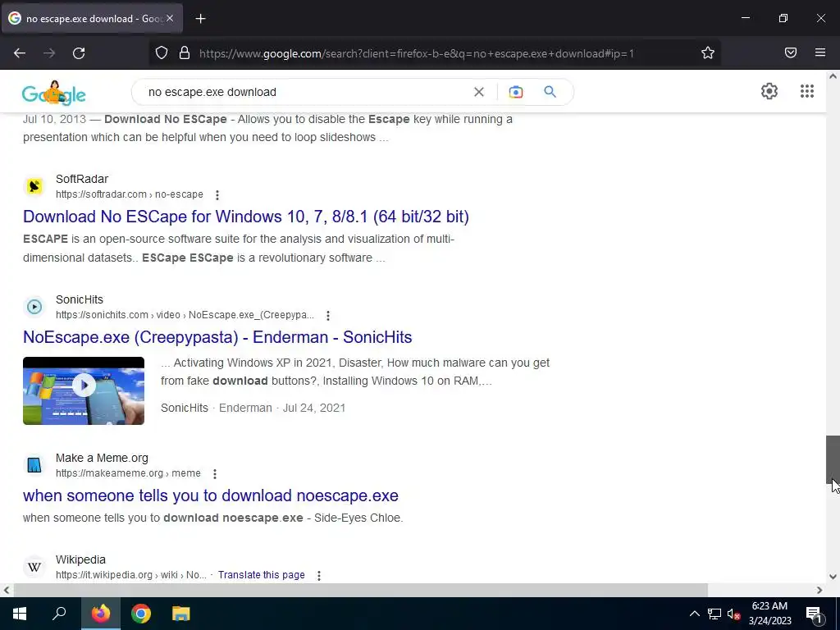Screen dimensions: 840x630
Task: Click the scroll right arrow
Action: 819,590
